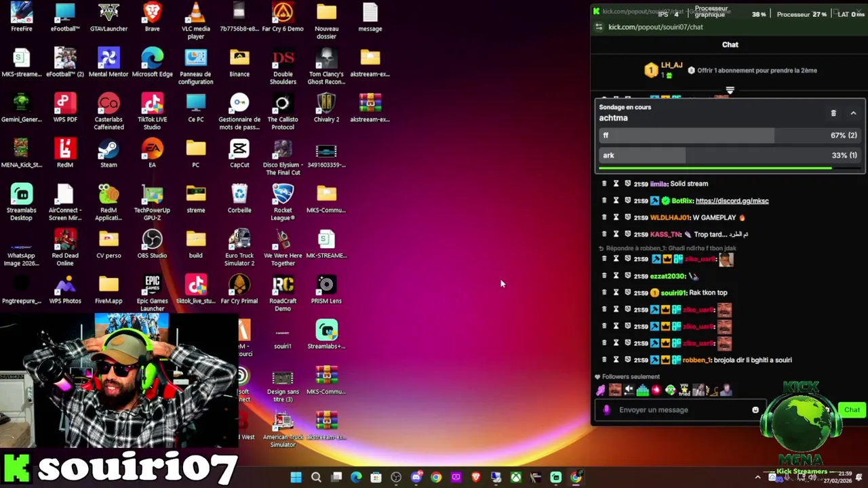Viewport: 868px width, 488px height.
Task: Open the GTAVLauncher desktop icon
Action: point(108,18)
